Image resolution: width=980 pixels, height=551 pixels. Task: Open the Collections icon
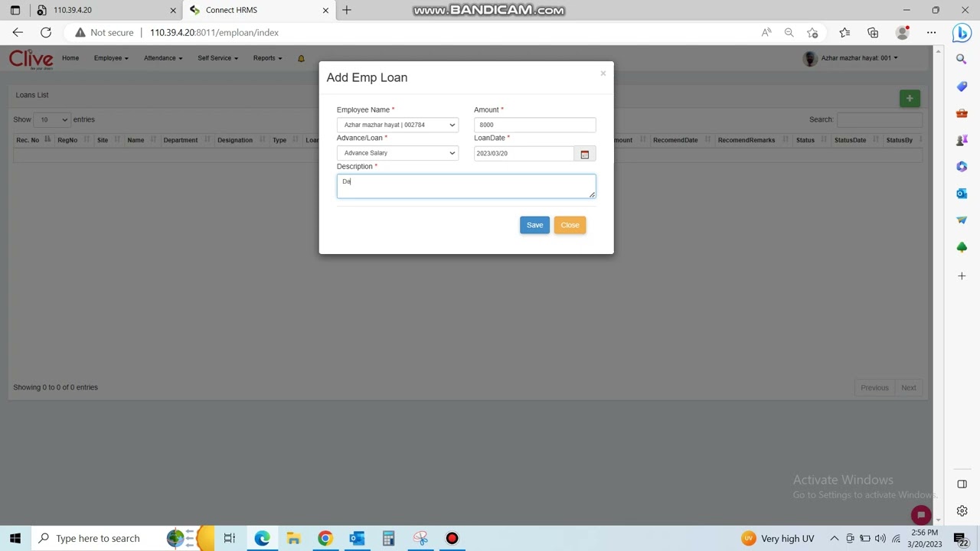tap(873, 32)
